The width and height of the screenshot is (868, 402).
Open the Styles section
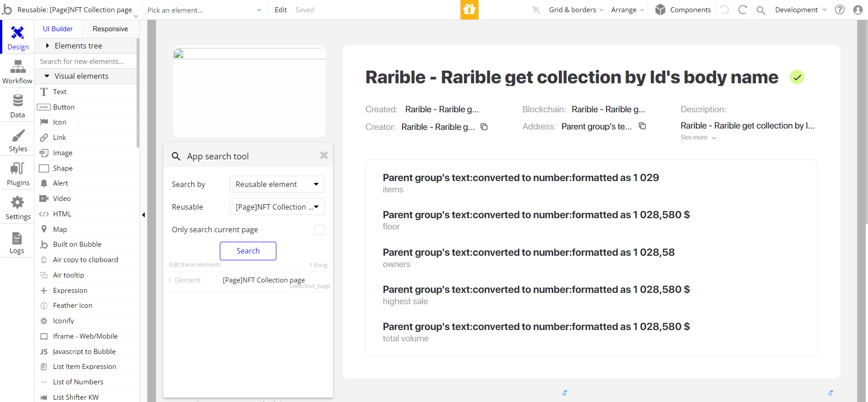pos(18,139)
